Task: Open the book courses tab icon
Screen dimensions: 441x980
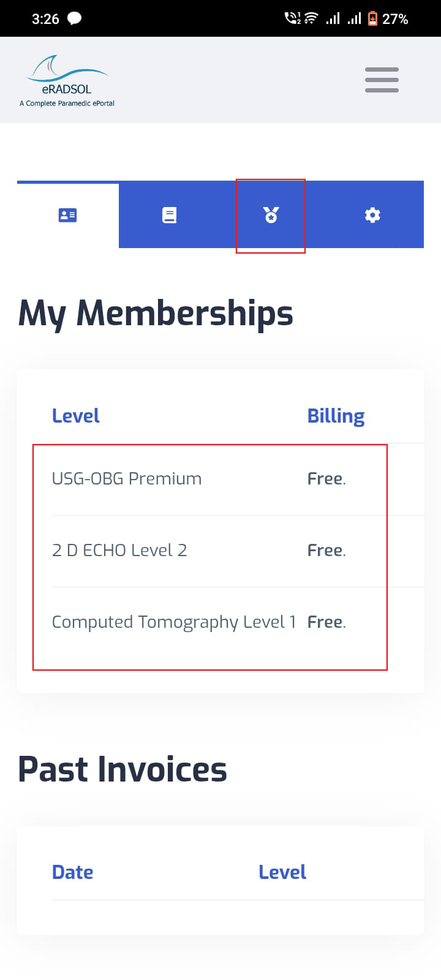Action: point(169,215)
